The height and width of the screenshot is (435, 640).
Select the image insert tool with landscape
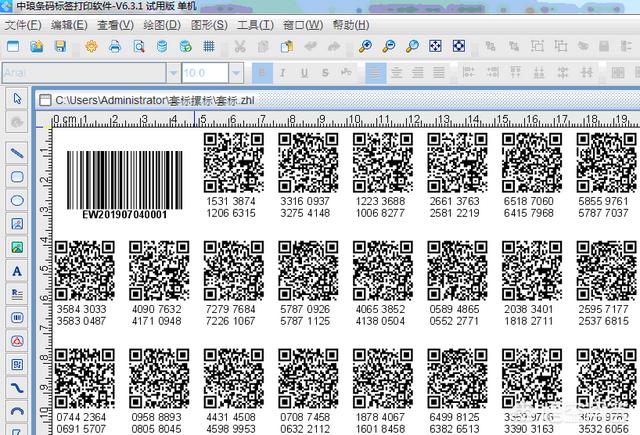(x=17, y=247)
